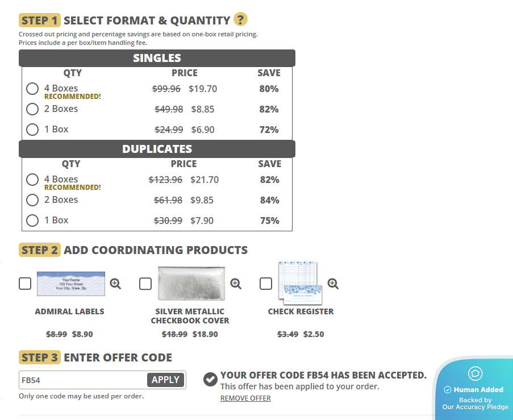Image resolution: width=513 pixels, height=420 pixels.
Task: Zoom in on Admiral Labels image
Action: pyautogui.click(x=115, y=284)
